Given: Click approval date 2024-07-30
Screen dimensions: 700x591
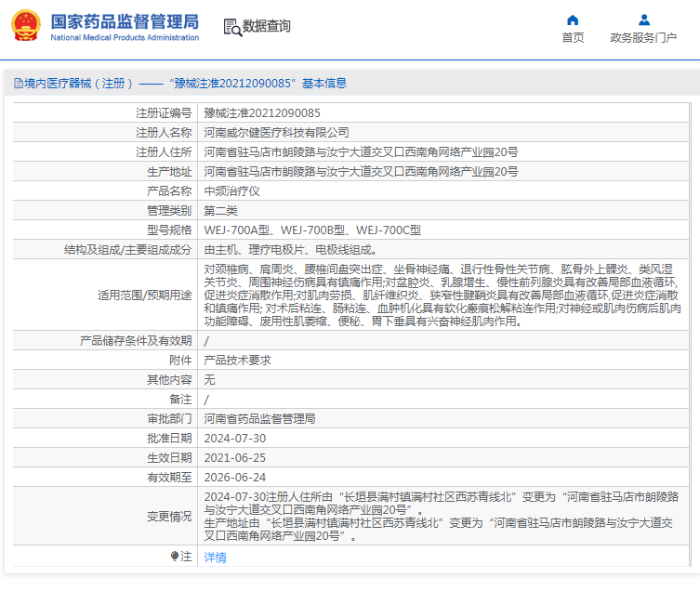Looking at the screenshot, I should point(235,439).
